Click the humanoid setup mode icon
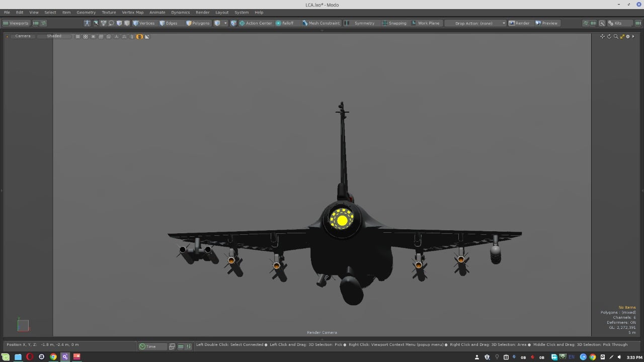The width and height of the screenshot is (644, 362). pyautogui.click(x=87, y=23)
